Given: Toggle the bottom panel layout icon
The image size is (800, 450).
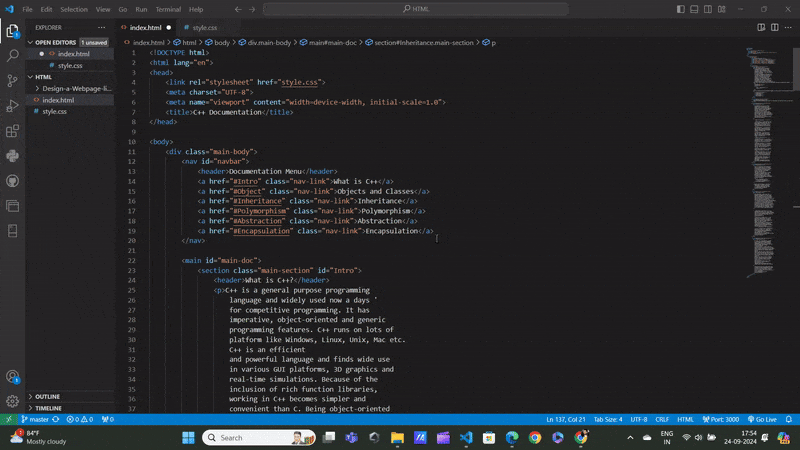Looking at the screenshot, I should click(x=694, y=9).
